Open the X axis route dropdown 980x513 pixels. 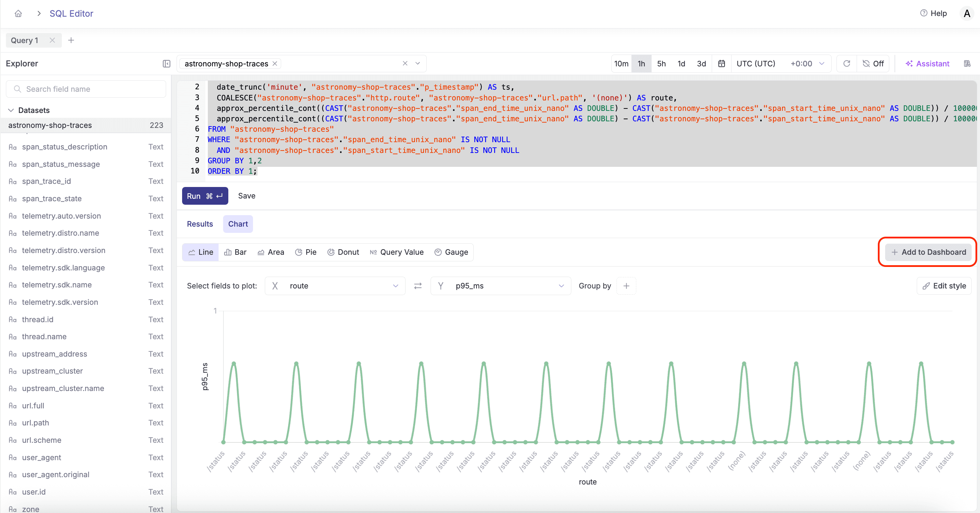tap(335, 286)
